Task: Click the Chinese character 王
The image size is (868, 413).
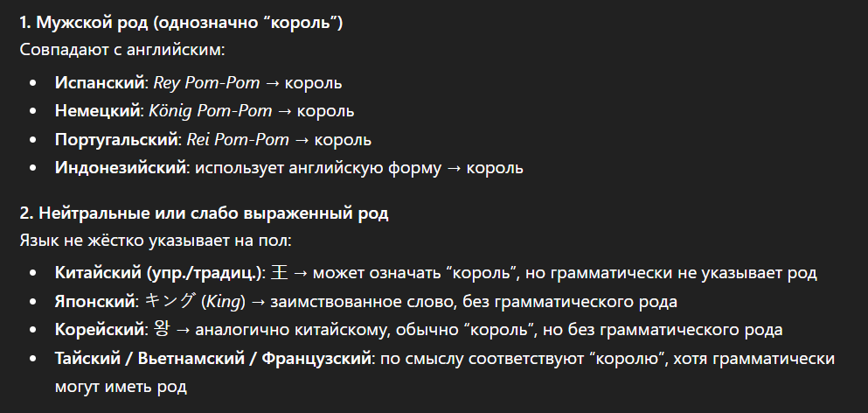Action: 280,273
